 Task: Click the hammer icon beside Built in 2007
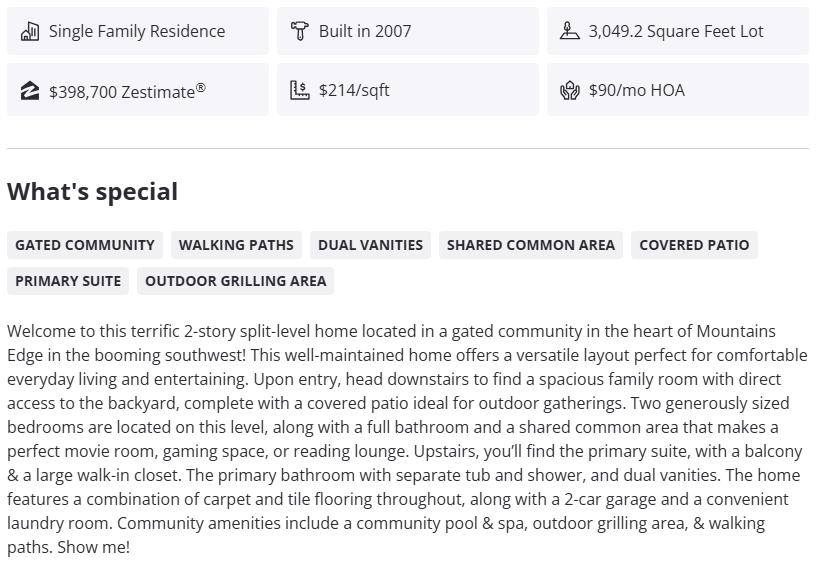point(299,31)
